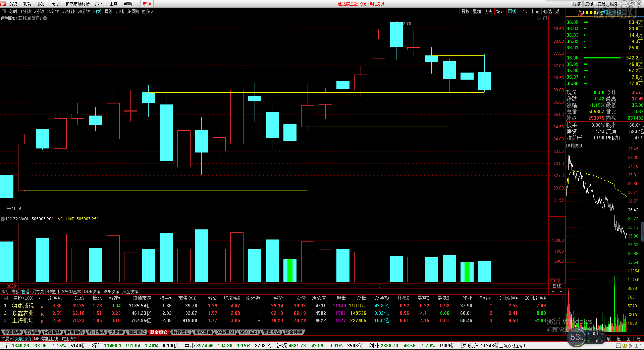The width and height of the screenshot is (644, 350).
Task: Click the Tongdaxin app logo icon
Action: tap(3, 3)
